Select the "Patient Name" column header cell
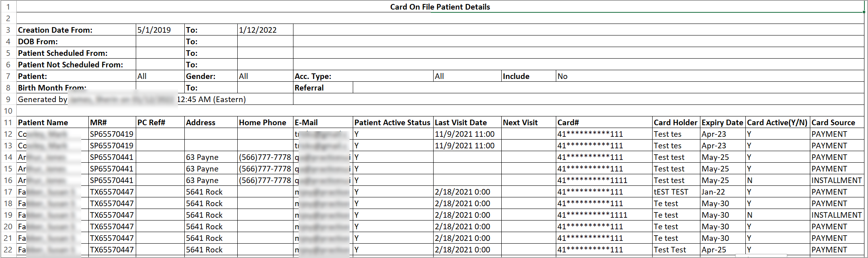Screen dimensions: 868x258 [43, 122]
